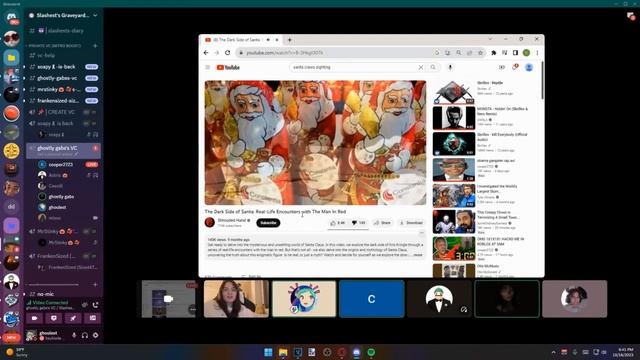Viewport: 640px width, 360px height.
Task: Open the slashests-diary channel
Action: click(x=64, y=31)
